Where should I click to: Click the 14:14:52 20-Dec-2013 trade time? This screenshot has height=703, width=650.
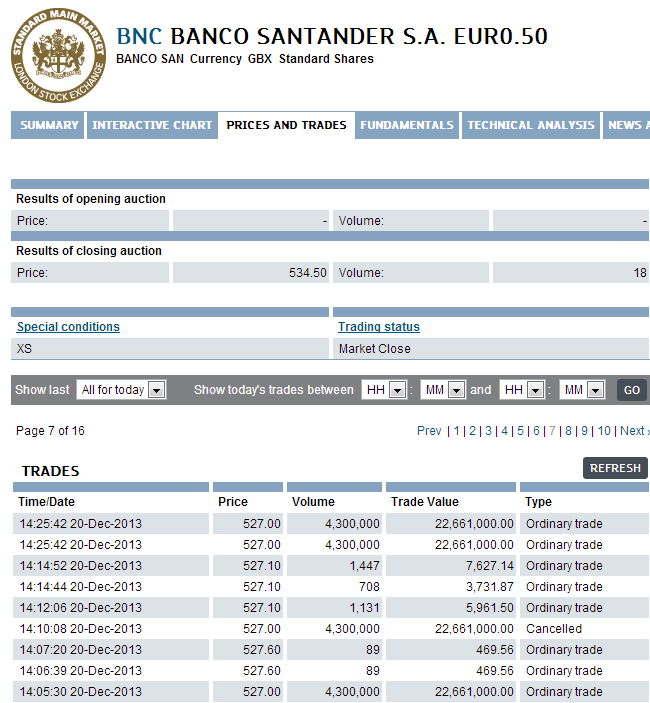point(81,566)
